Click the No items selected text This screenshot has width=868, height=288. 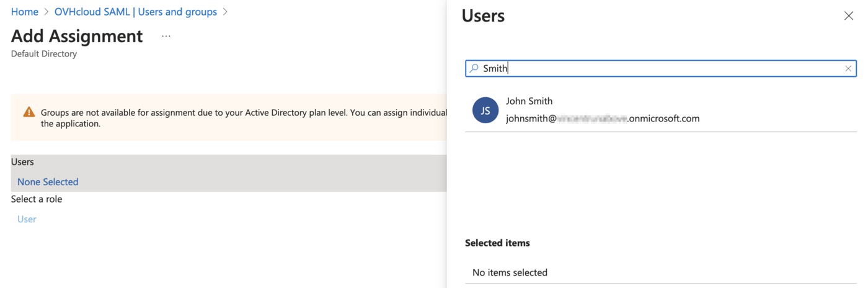click(510, 273)
